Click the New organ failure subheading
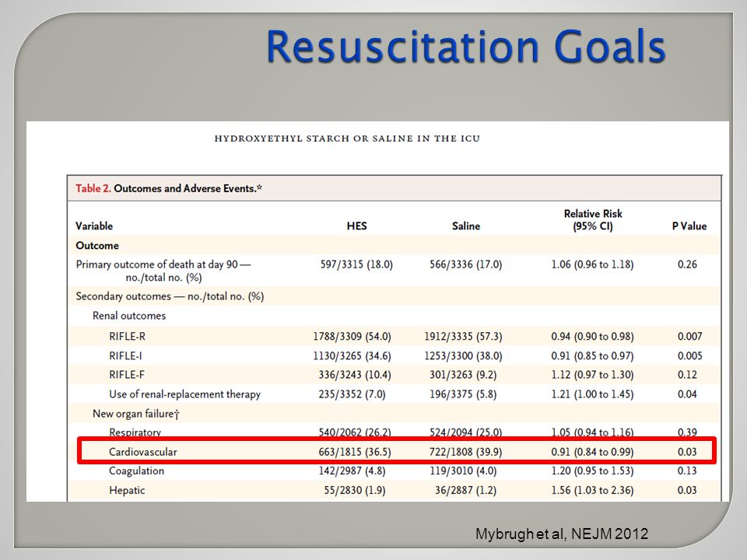The height and width of the screenshot is (560, 747). (135, 414)
